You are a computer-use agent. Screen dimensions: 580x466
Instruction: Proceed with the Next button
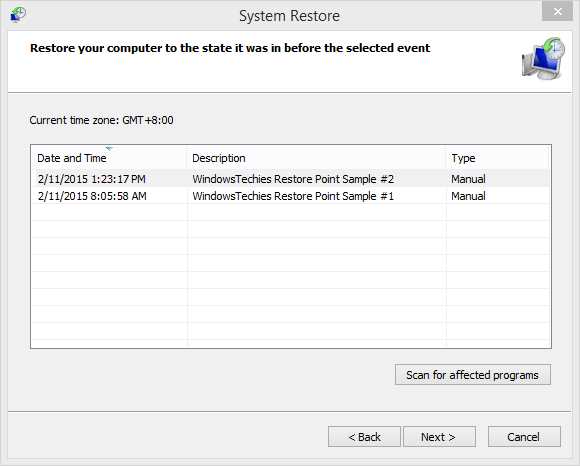tap(439, 437)
